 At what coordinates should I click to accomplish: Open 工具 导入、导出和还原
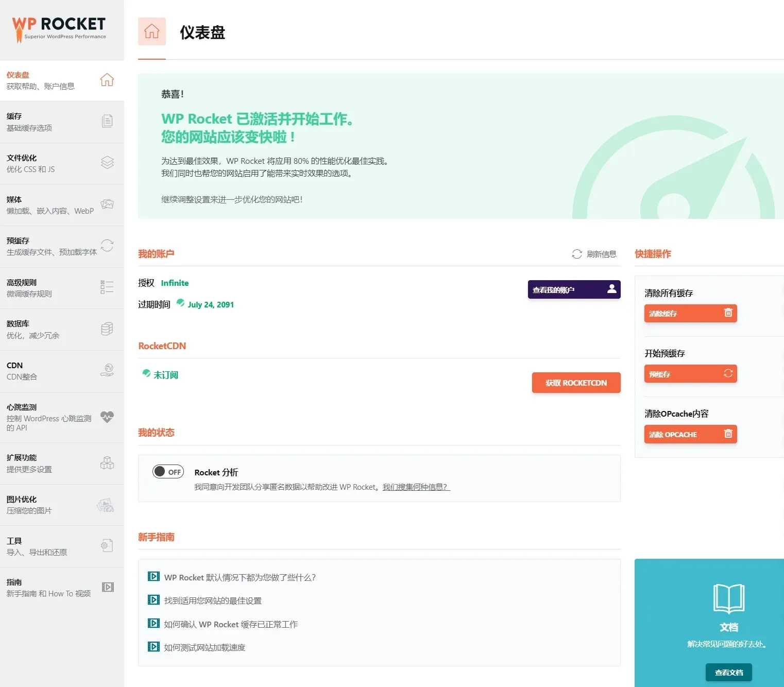pos(62,546)
